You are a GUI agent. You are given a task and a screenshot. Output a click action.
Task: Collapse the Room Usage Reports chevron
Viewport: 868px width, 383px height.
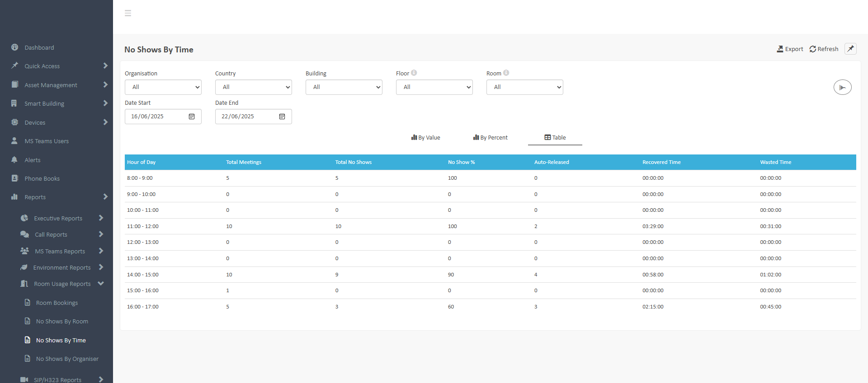[x=101, y=284]
